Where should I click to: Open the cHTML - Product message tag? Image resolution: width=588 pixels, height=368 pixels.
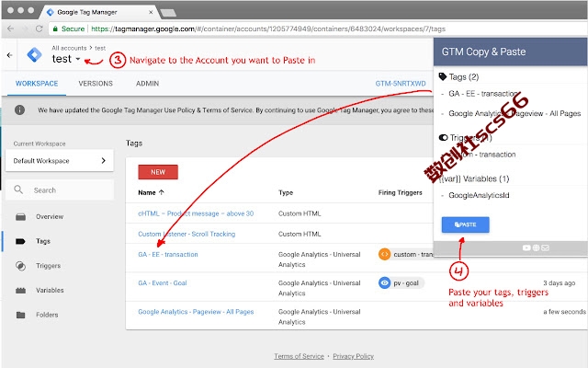196,213
